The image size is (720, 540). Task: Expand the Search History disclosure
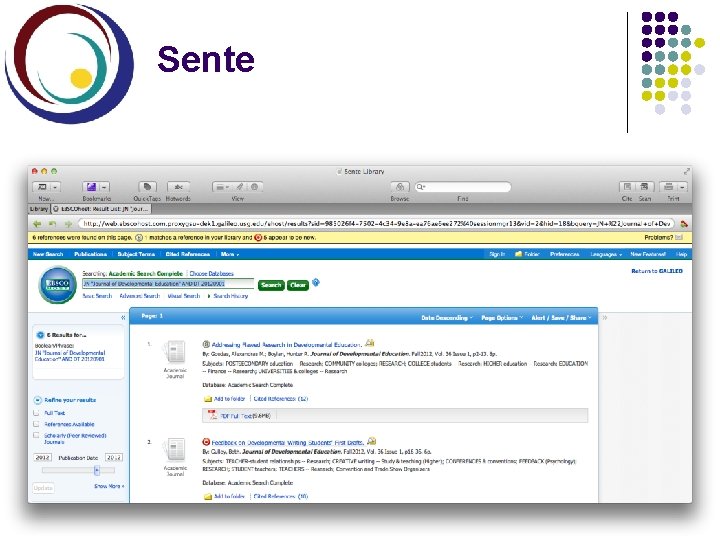pyautogui.click(x=228, y=296)
